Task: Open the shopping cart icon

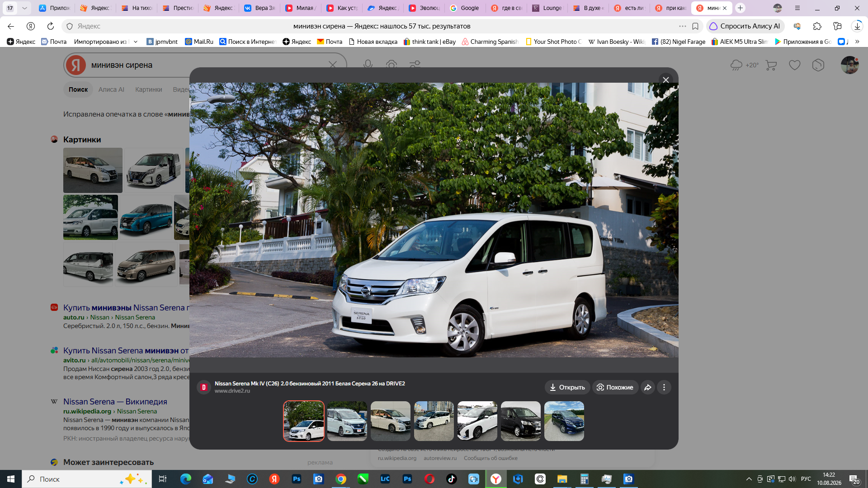Action: [771, 65]
